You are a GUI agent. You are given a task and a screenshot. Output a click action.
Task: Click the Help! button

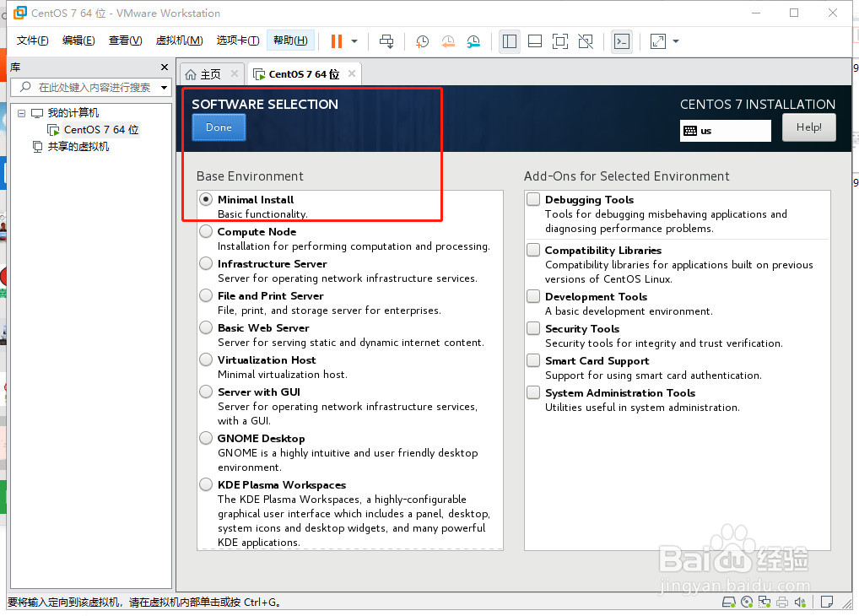(x=808, y=127)
